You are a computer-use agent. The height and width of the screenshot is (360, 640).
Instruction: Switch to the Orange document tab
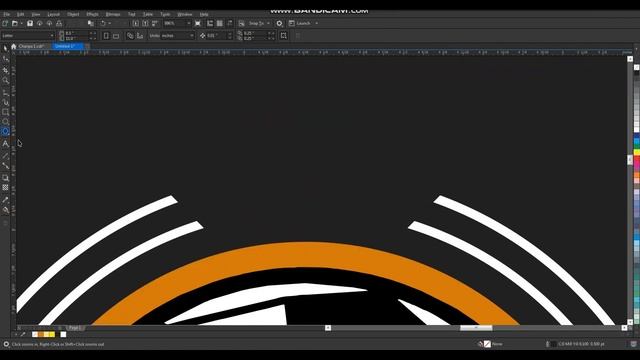pos(31,46)
